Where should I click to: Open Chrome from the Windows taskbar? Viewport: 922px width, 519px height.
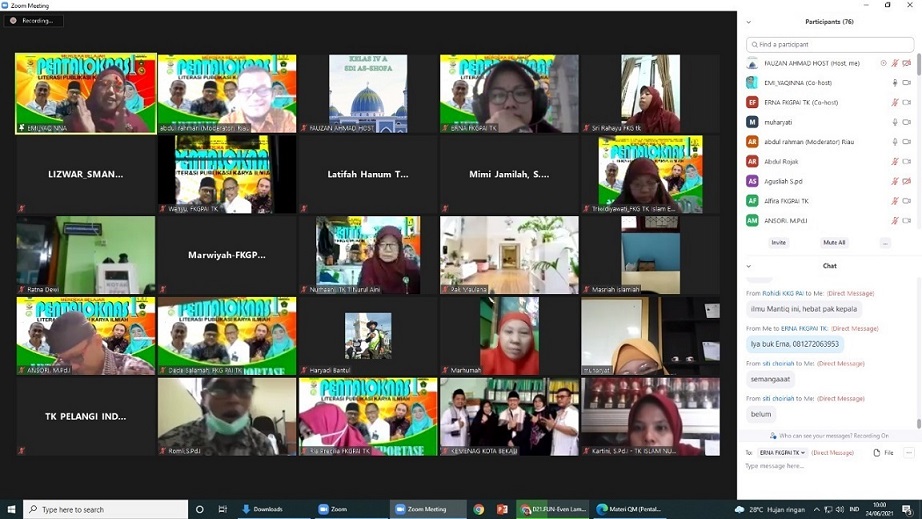pyautogui.click(x=479, y=509)
